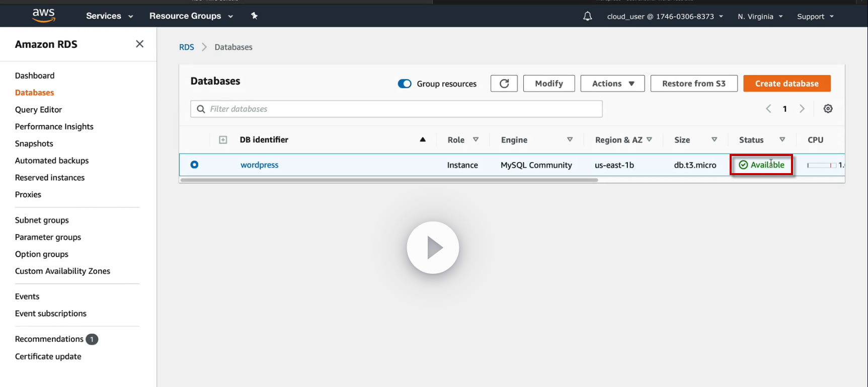
Task: Open Option groups in the sidebar
Action: 42,254
